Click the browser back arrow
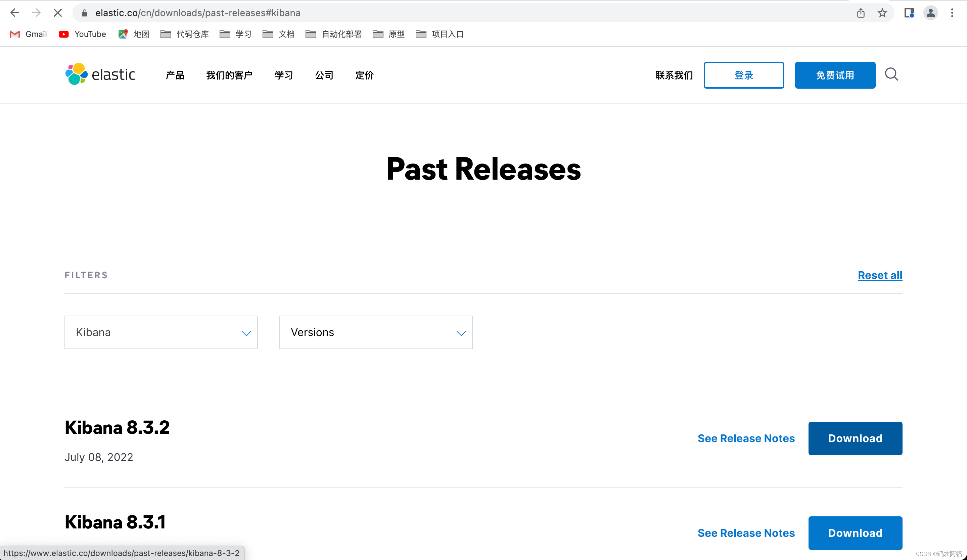 coord(14,13)
